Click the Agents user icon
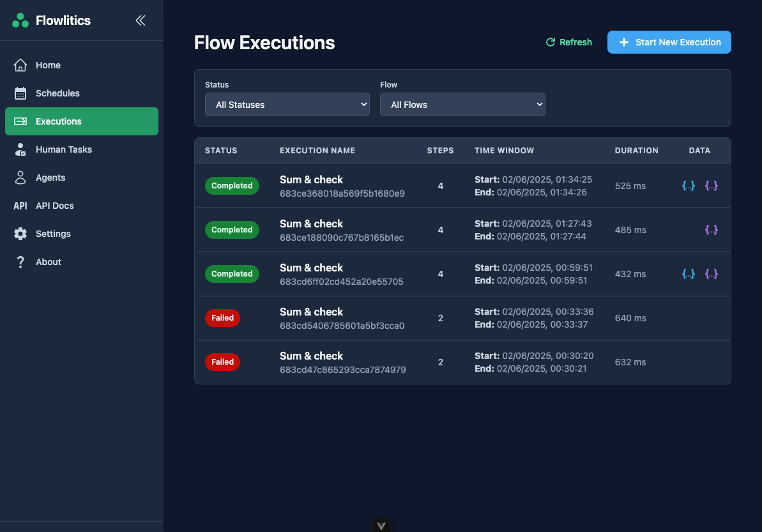Viewport: 762px width, 532px height. point(20,178)
